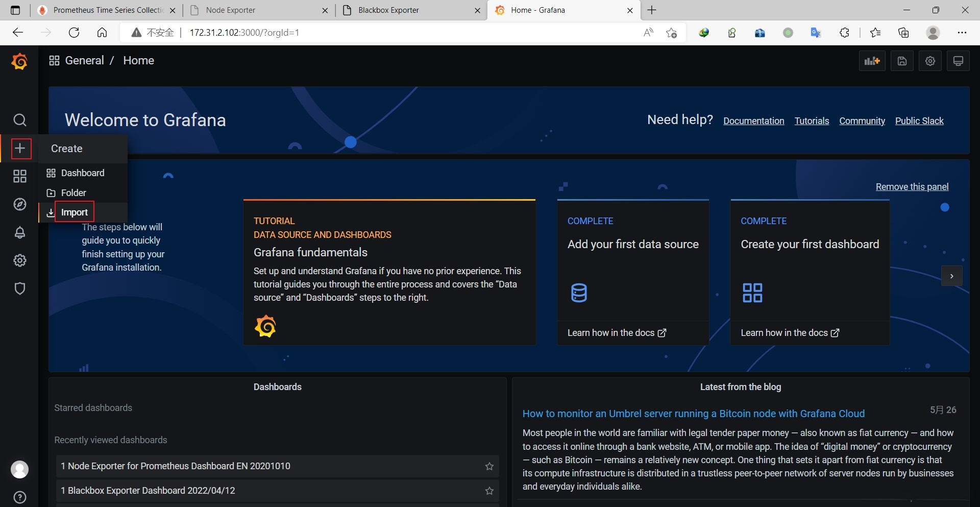Viewport: 980px width, 507px height.
Task: Click the not-secure warning icon
Action: (136, 33)
